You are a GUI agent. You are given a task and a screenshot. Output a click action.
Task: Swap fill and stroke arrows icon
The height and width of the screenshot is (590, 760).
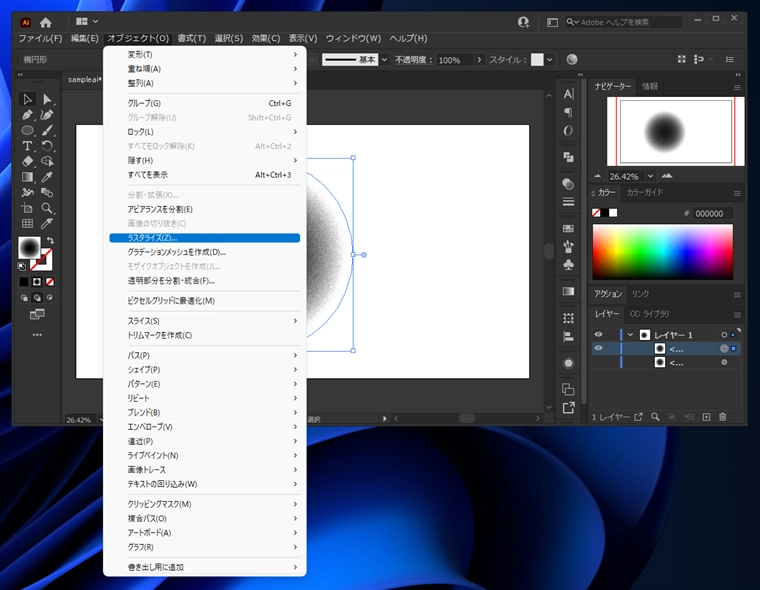pyautogui.click(x=50, y=240)
